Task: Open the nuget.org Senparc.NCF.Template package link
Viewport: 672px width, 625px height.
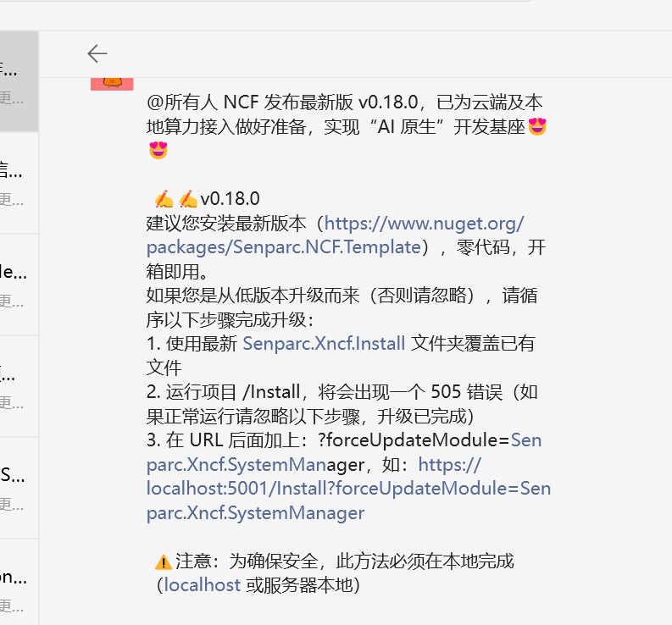Action: click(335, 235)
